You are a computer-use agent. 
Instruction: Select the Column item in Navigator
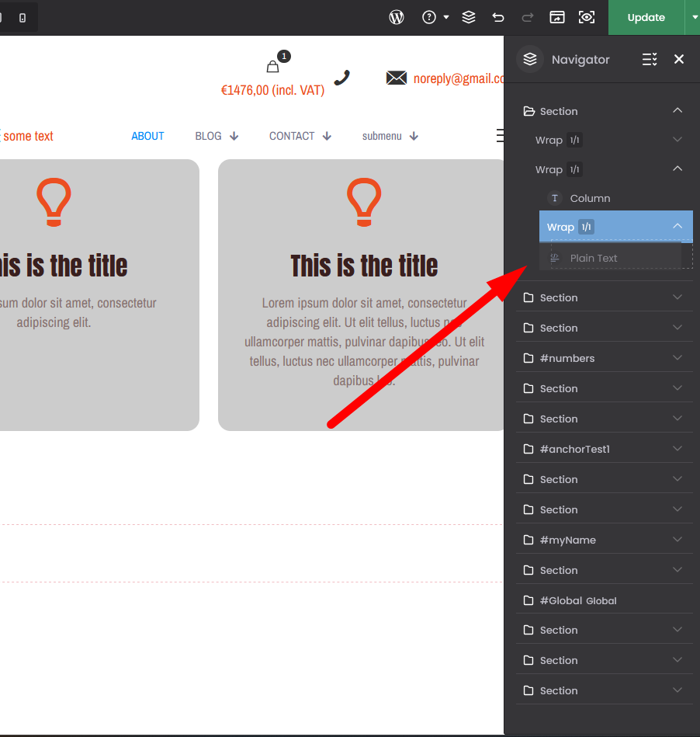pyautogui.click(x=590, y=198)
